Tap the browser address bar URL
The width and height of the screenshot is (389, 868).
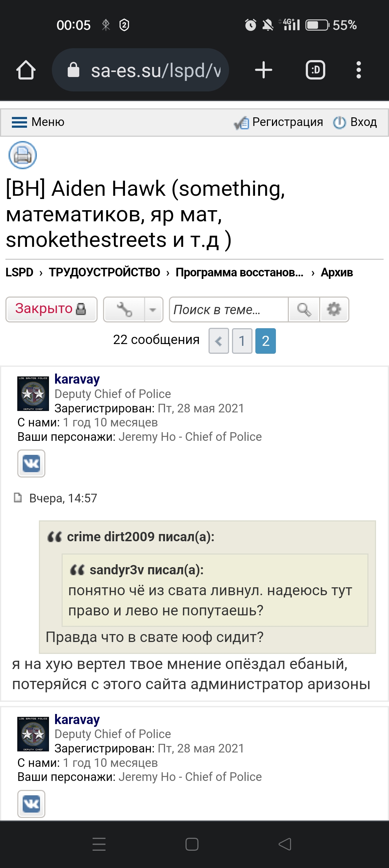pos(155,70)
